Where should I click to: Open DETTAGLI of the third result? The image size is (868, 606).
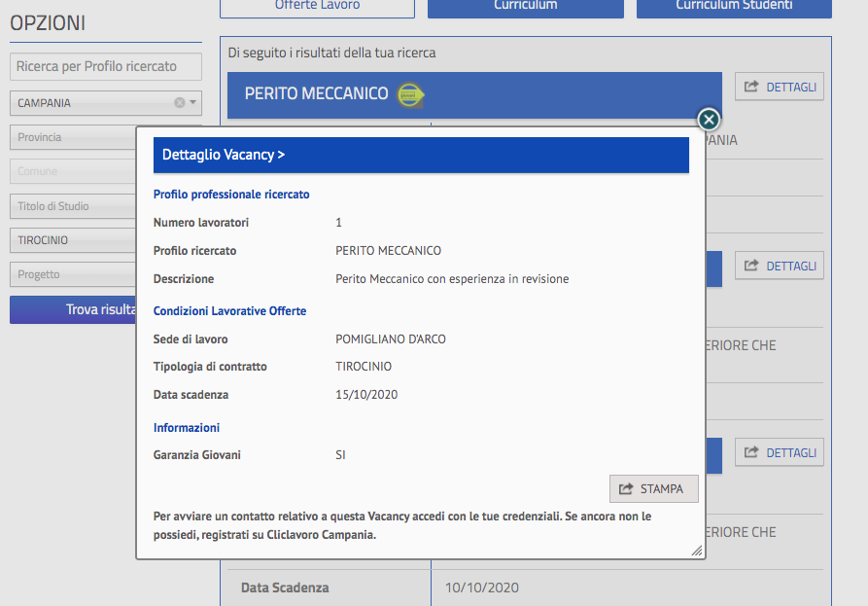coord(779,452)
